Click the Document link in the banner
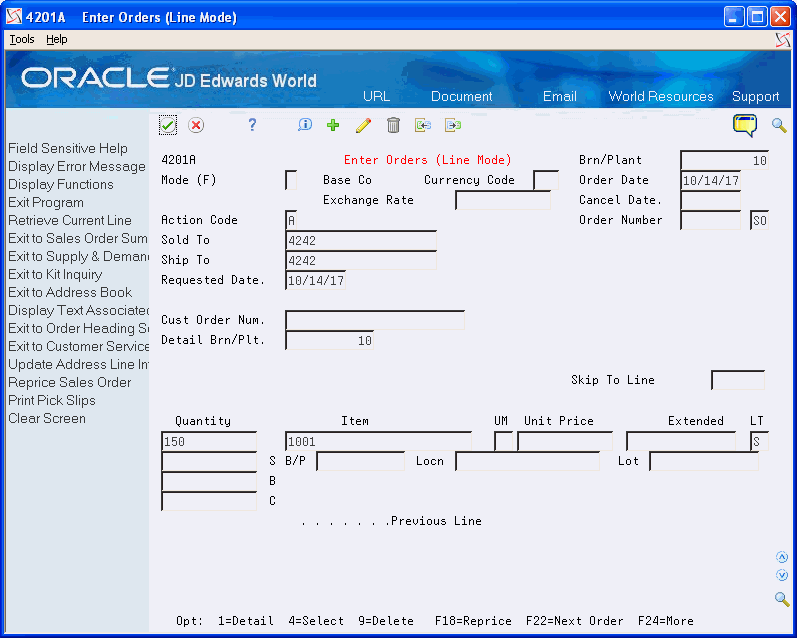 coord(462,97)
